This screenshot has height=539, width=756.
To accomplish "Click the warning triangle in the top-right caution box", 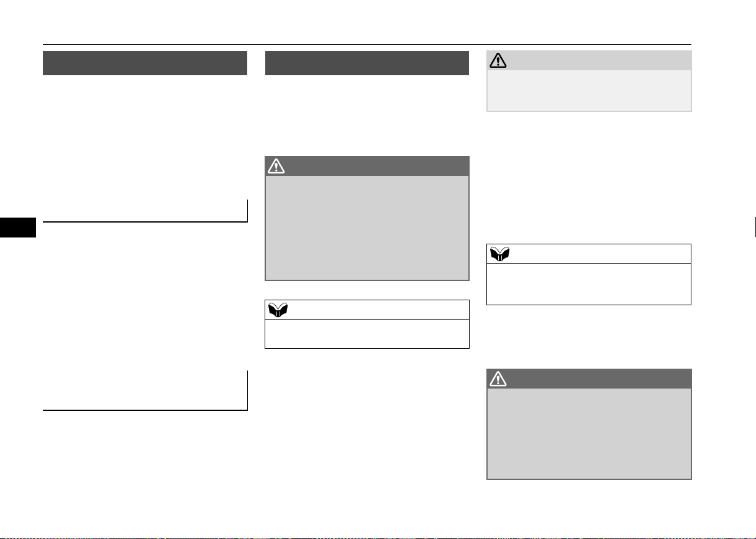I will tap(499, 60).
